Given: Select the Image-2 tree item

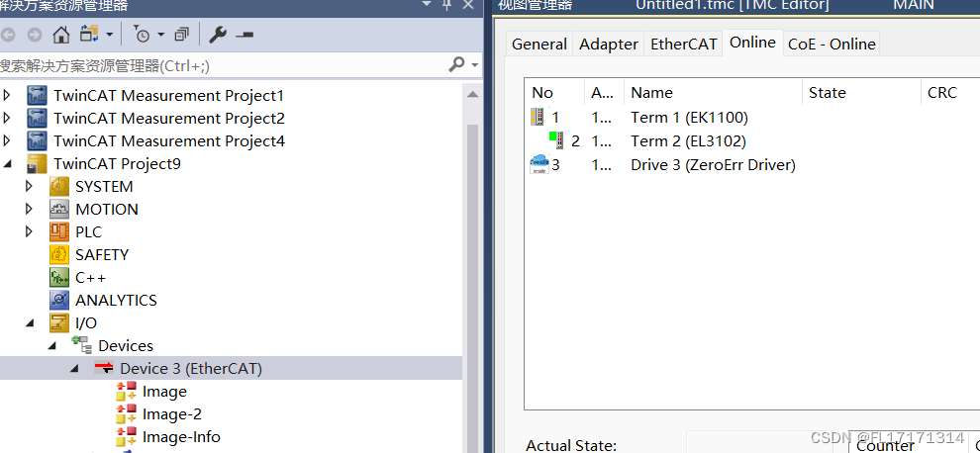Looking at the screenshot, I should 172,414.
